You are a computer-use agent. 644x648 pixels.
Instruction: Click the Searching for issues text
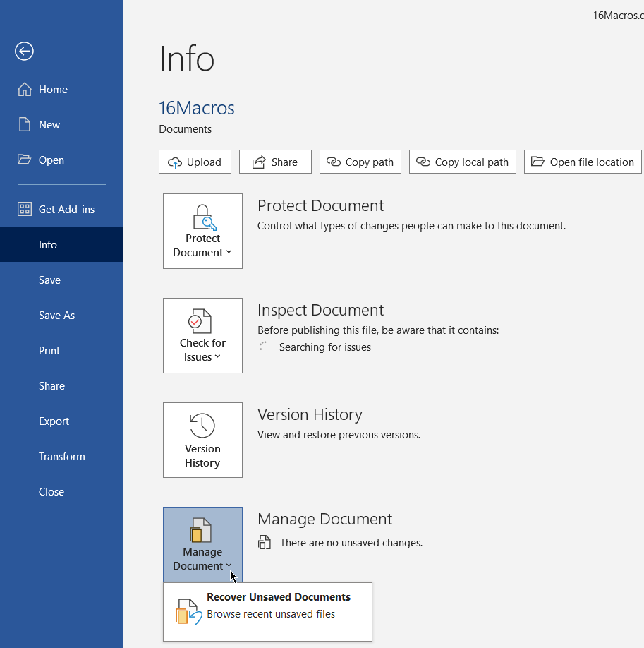(325, 347)
